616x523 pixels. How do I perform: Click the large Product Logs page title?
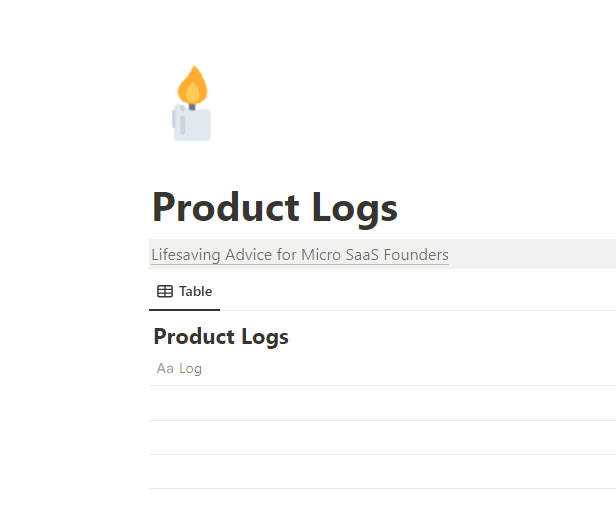[x=274, y=208]
